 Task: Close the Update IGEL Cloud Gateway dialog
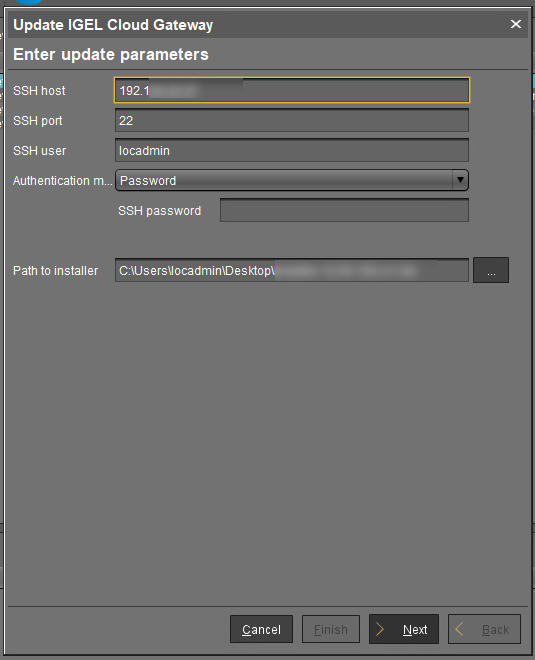coord(516,24)
